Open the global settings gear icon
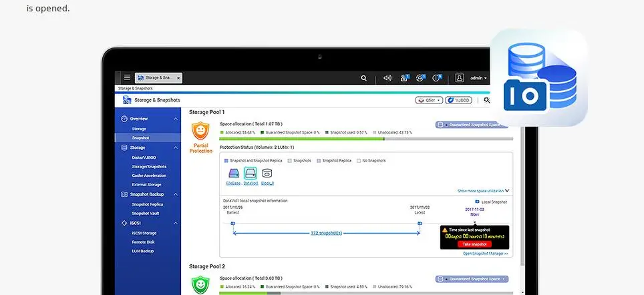The height and width of the screenshot is (295, 644). (x=486, y=100)
